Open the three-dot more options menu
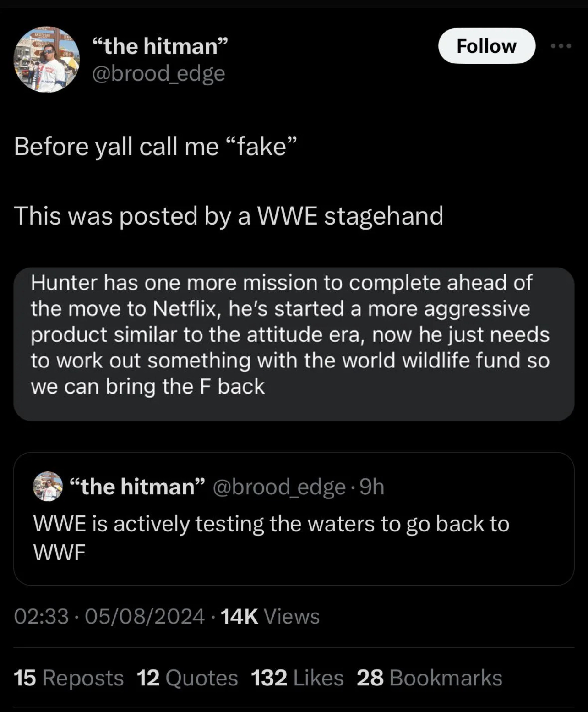The height and width of the screenshot is (712, 588). (x=561, y=46)
